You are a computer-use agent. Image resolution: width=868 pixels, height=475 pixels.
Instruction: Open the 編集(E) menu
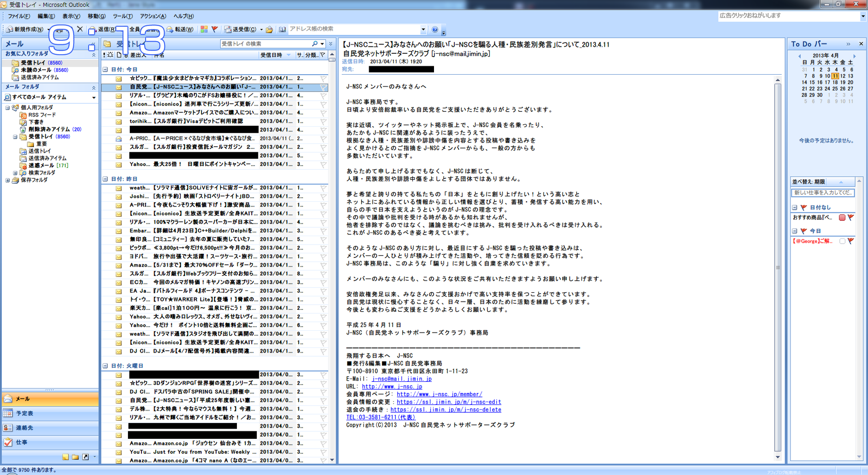46,16
